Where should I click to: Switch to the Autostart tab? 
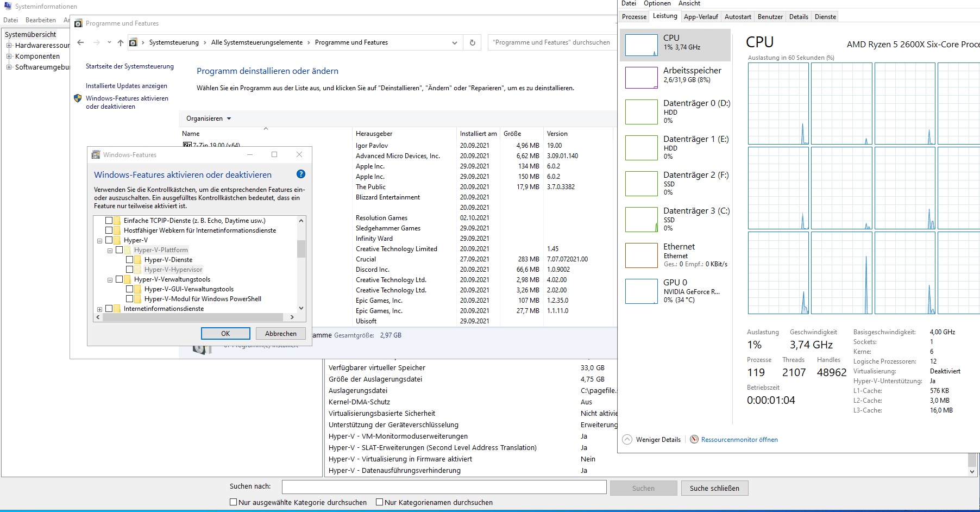(738, 17)
